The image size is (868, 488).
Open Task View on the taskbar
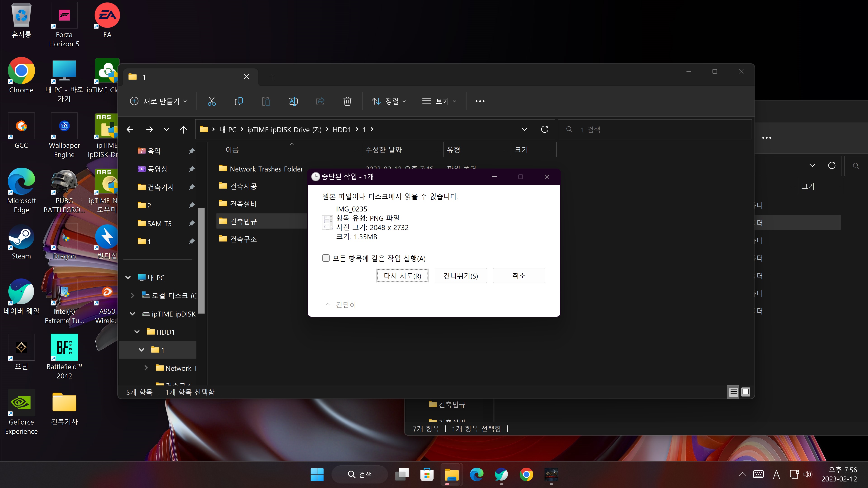[x=402, y=474]
